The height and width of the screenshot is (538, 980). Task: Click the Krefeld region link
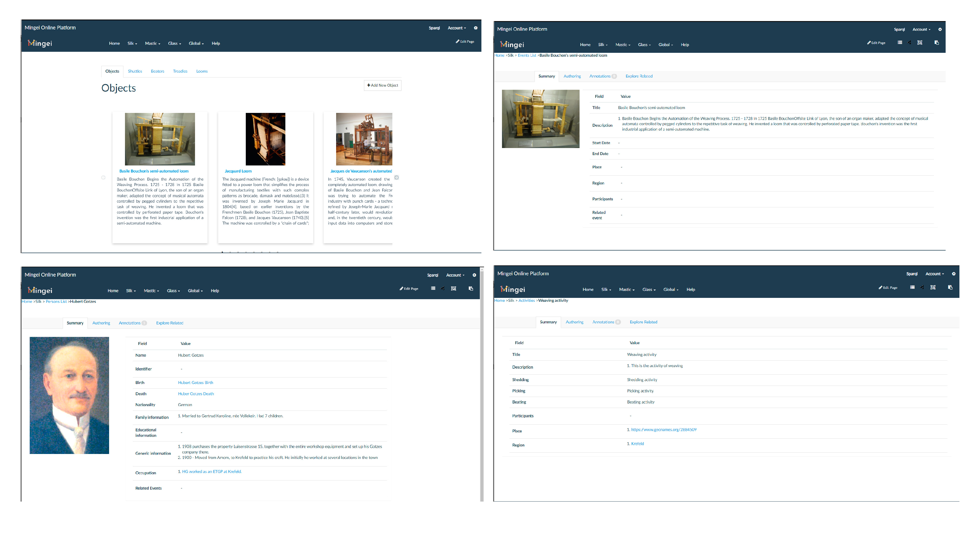click(637, 444)
